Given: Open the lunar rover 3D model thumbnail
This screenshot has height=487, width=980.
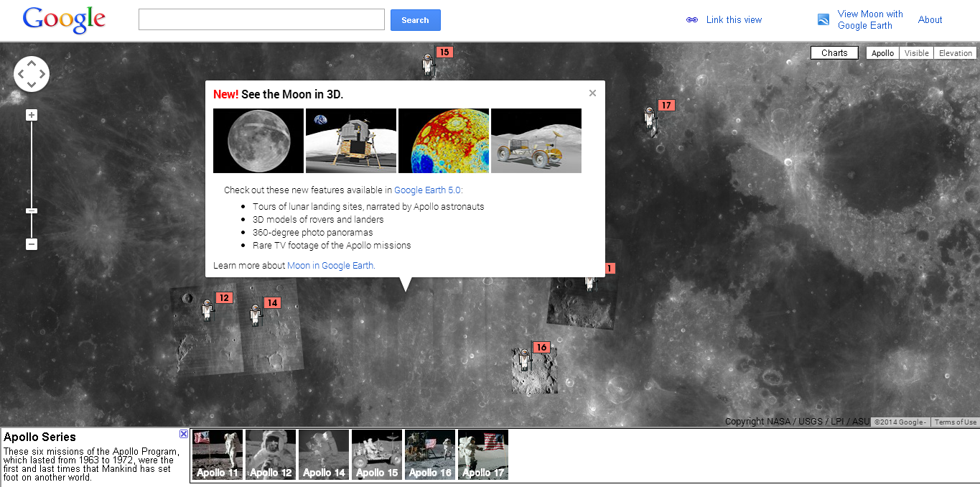Looking at the screenshot, I should [x=536, y=141].
